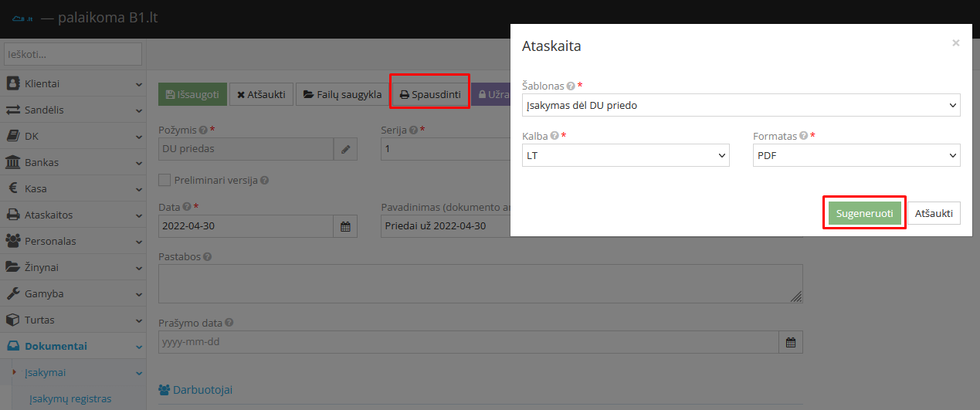The image size is (980, 410).
Task: Click the Turtas cube icon
Action: [x=12, y=320]
